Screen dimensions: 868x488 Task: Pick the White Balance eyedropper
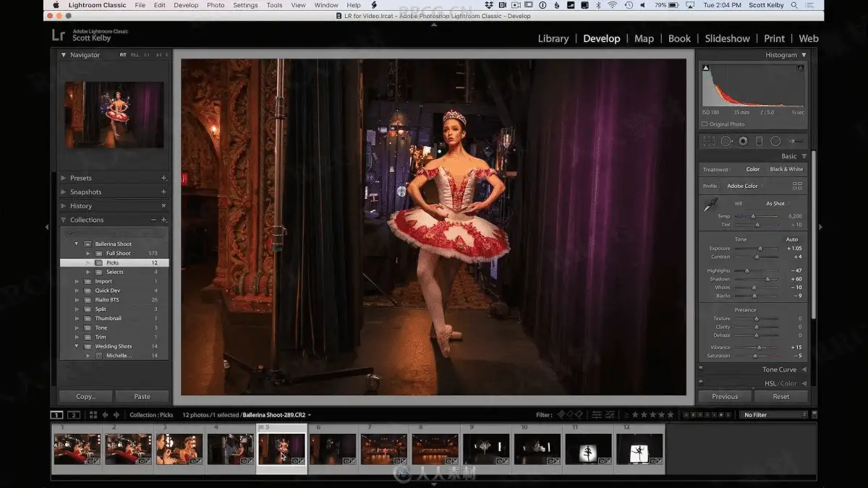tap(710, 205)
